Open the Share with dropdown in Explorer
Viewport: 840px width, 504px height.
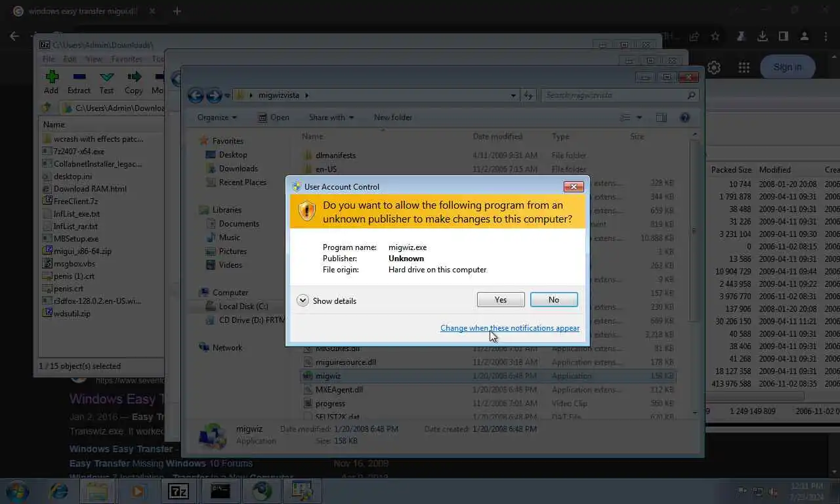point(331,117)
